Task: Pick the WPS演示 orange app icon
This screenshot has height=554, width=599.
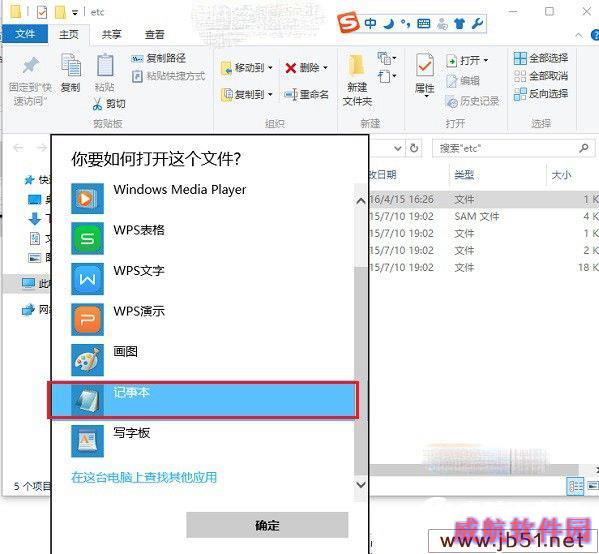Action: (87, 320)
